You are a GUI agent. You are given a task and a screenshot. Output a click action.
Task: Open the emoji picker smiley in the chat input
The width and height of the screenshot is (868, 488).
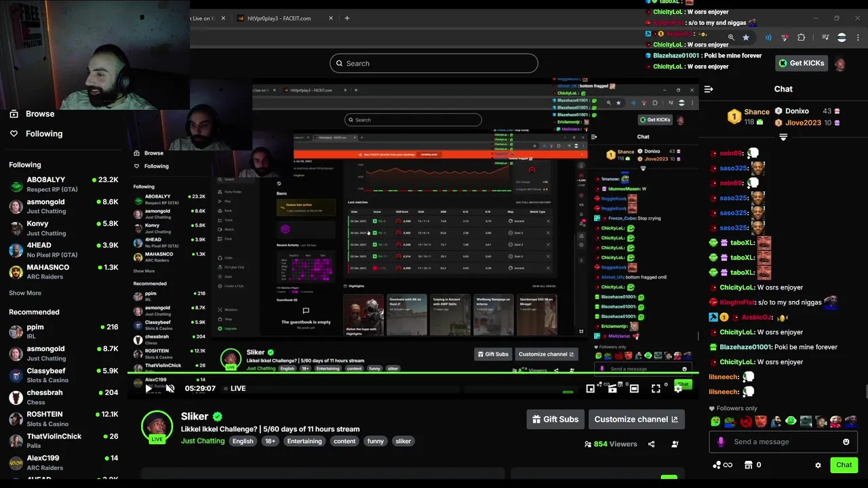pyautogui.click(x=846, y=442)
